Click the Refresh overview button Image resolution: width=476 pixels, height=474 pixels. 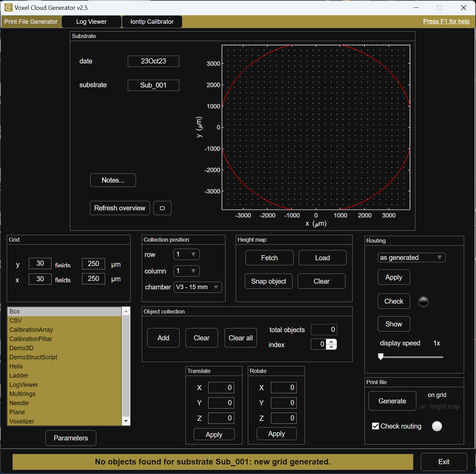pyautogui.click(x=120, y=208)
